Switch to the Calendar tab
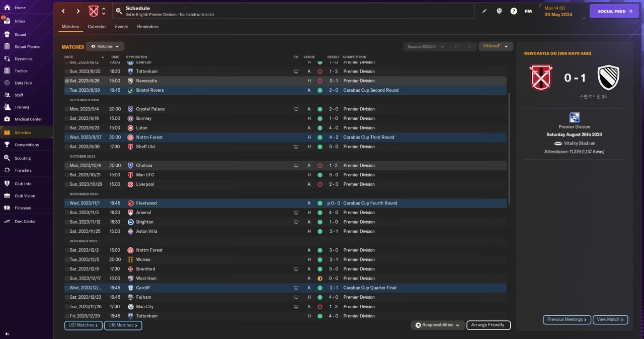 click(x=97, y=27)
